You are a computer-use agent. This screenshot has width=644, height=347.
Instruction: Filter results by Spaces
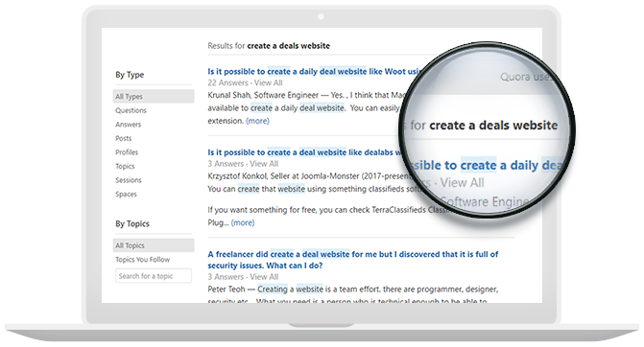[x=126, y=194]
